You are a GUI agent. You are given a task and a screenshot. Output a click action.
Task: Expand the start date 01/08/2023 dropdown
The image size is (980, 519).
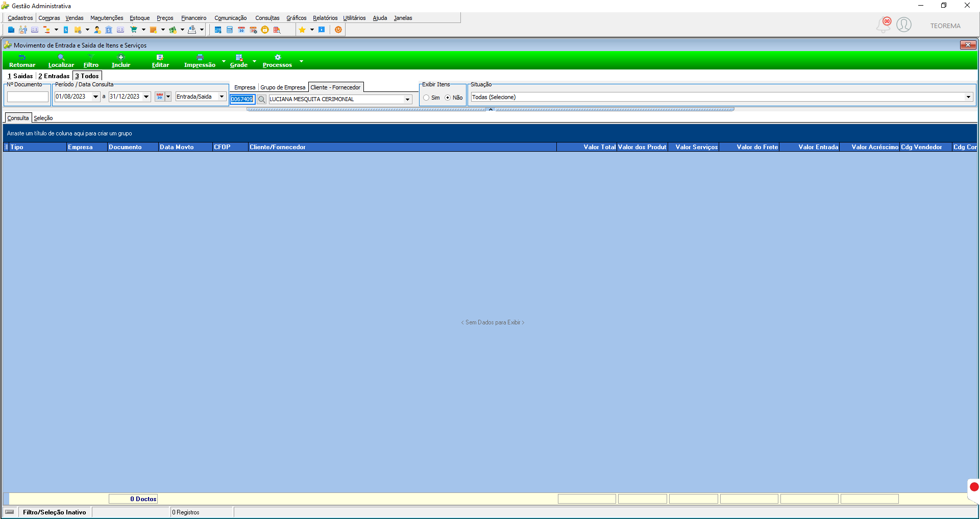pyautogui.click(x=95, y=97)
